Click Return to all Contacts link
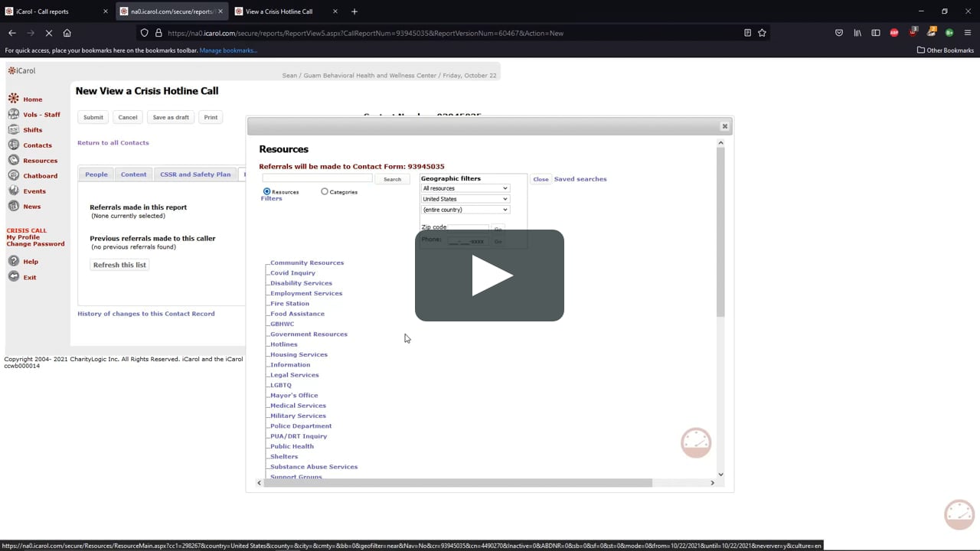This screenshot has width=980, height=551. (113, 143)
